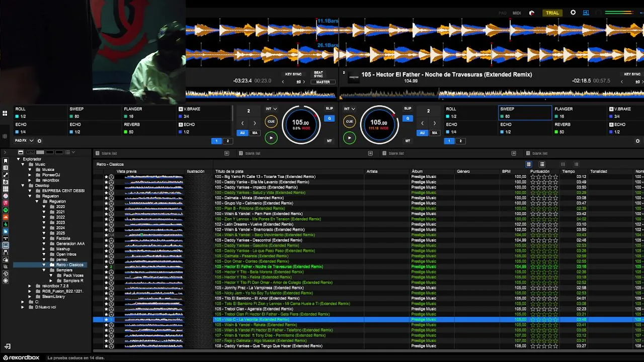This screenshot has width=644, height=362.
Task: Open preferences gear icon in top bar
Action: pyautogui.click(x=573, y=13)
